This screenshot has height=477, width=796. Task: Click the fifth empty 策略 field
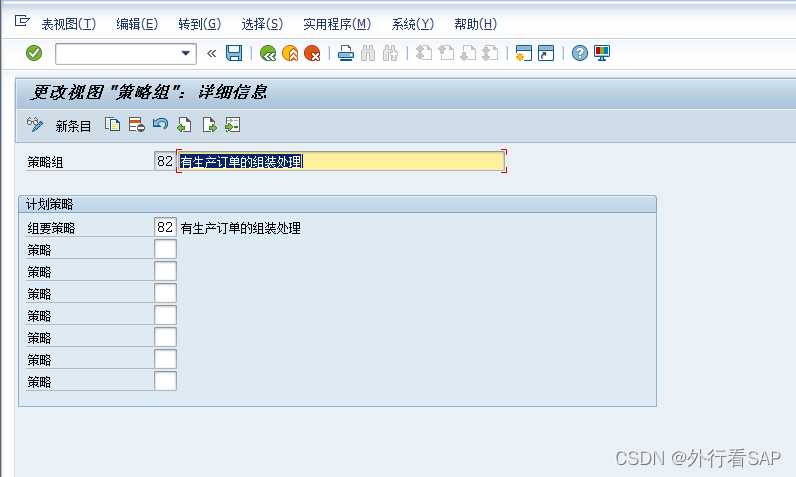(x=165, y=337)
